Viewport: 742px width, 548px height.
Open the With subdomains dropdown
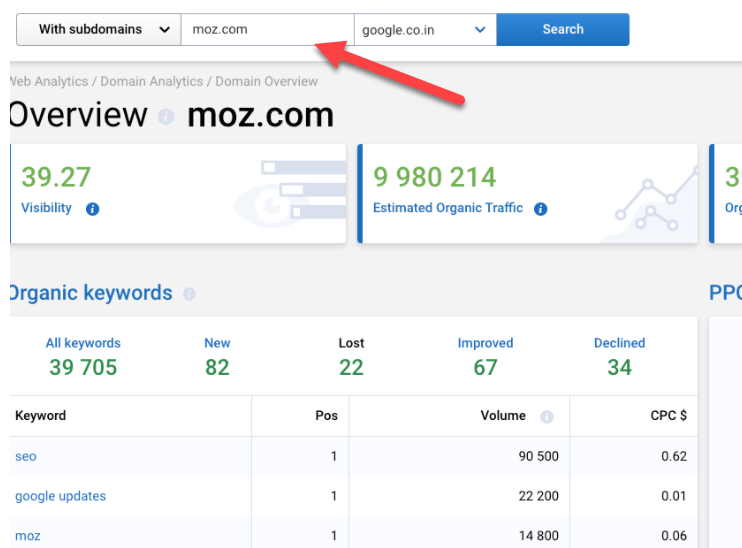(98, 29)
